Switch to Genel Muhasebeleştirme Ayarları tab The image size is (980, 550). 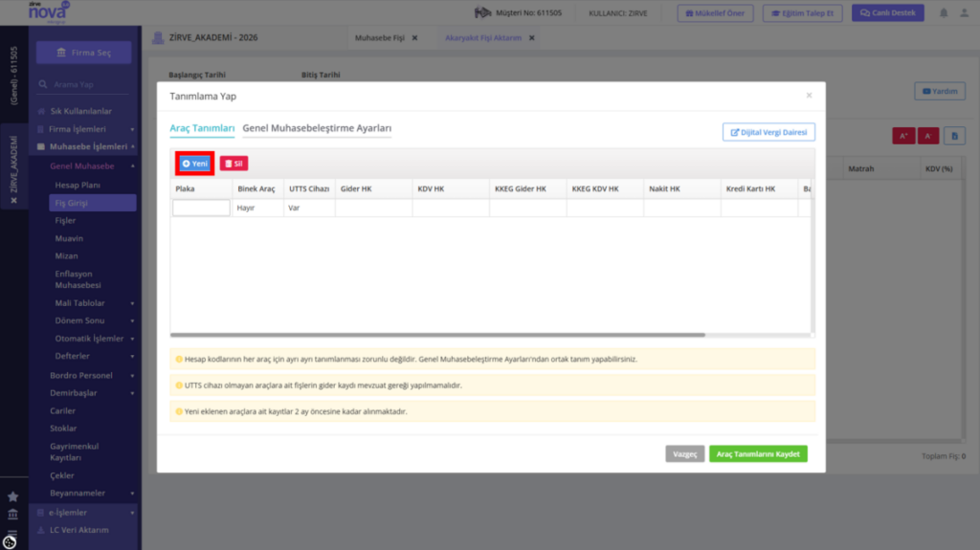pyautogui.click(x=317, y=128)
